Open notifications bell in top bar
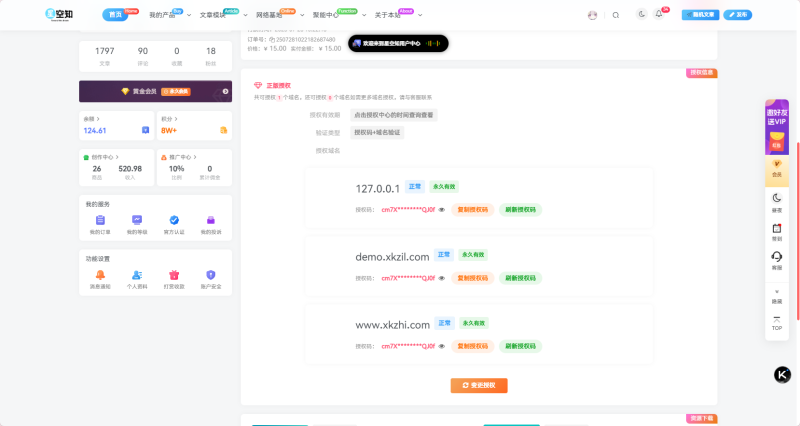Viewport: 800px width, 426px height. coord(659,14)
